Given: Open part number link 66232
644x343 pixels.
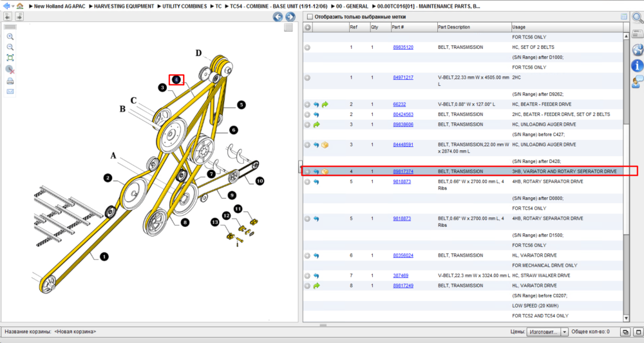Looking at the screenshot, I should point(399,104).
